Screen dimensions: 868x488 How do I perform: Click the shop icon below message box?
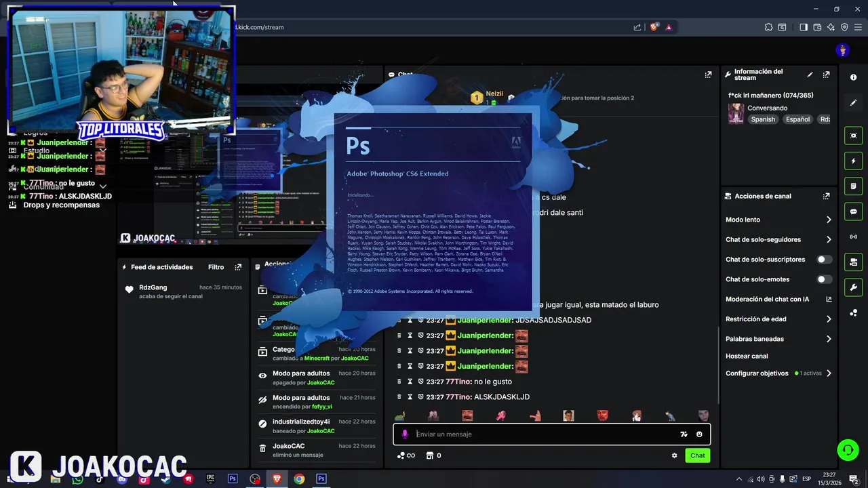point(429,455)
